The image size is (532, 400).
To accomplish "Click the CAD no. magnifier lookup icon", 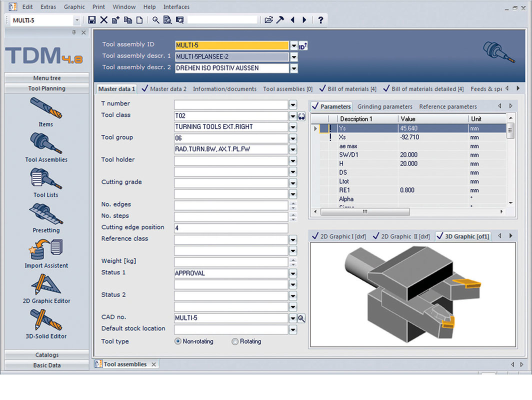I will click(x=301, y=318).
